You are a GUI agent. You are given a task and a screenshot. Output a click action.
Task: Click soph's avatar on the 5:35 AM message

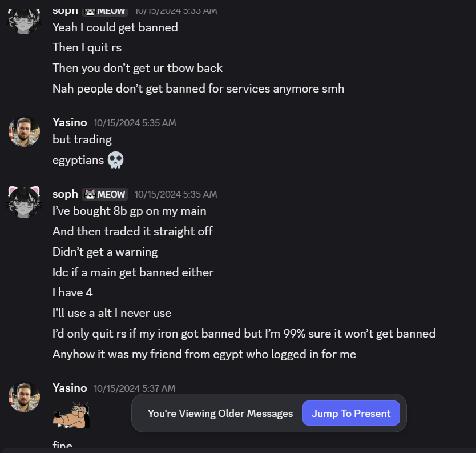tap(25, 202)
